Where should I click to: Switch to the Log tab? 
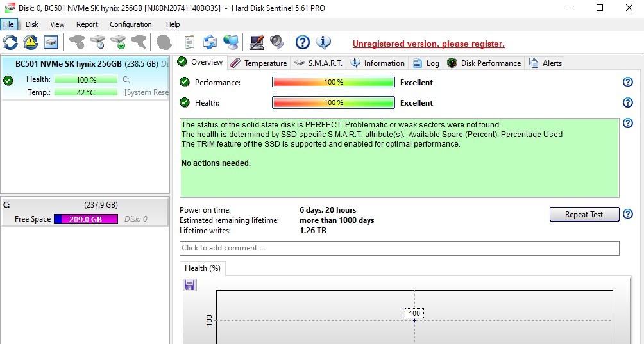pyautogui.click(x=427, y=63)
